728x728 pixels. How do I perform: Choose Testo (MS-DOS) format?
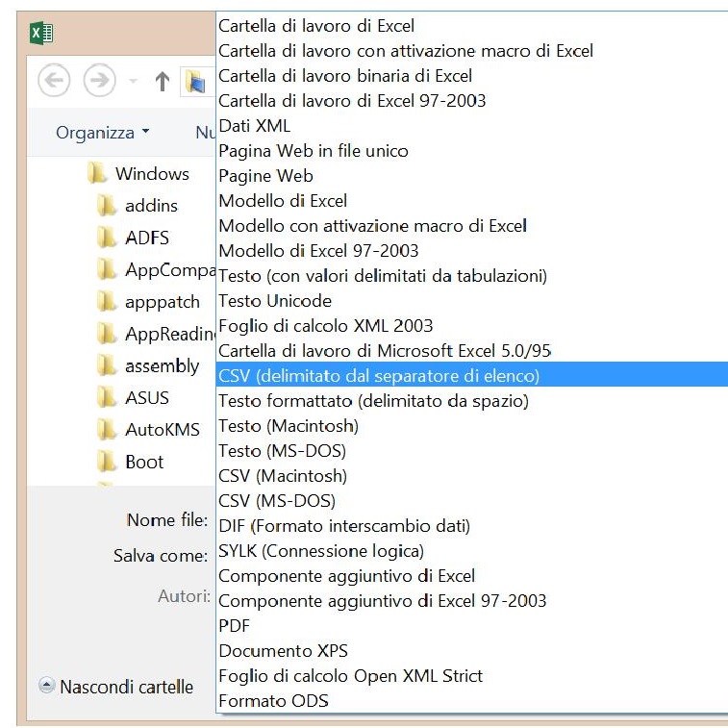point(472,451)
